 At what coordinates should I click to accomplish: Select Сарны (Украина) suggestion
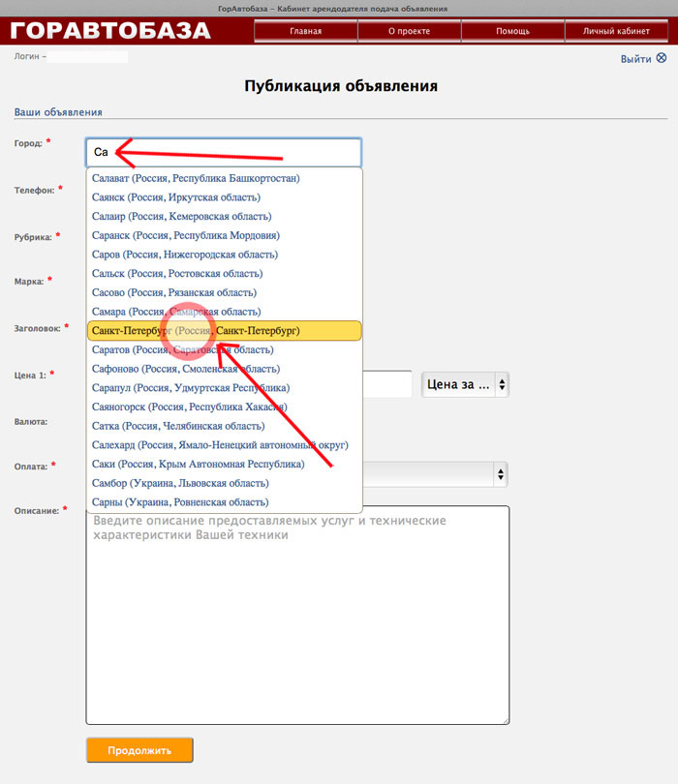(x=224, y=502)
